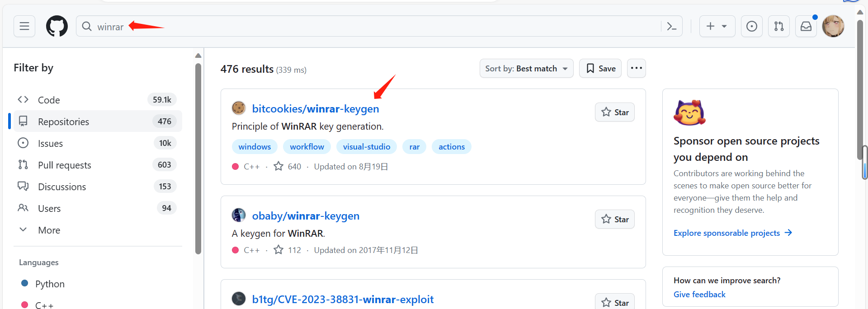Expand the create new plus dropdown

tap(717, 26)
